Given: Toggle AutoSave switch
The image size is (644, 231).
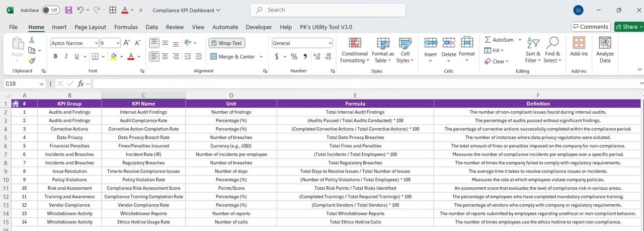Looking at the screenshot, I should click(50, 10).
